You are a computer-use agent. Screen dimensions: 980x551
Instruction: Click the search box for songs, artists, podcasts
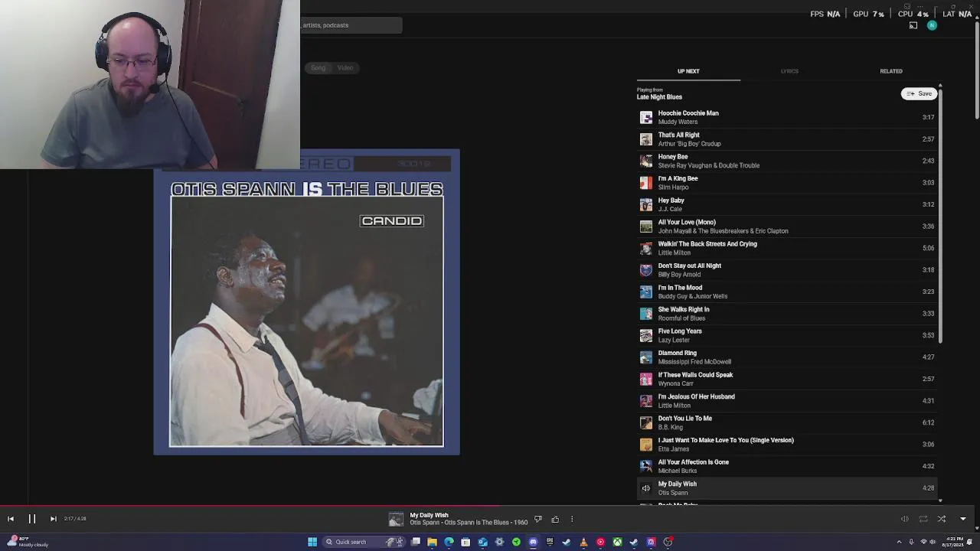351,25
